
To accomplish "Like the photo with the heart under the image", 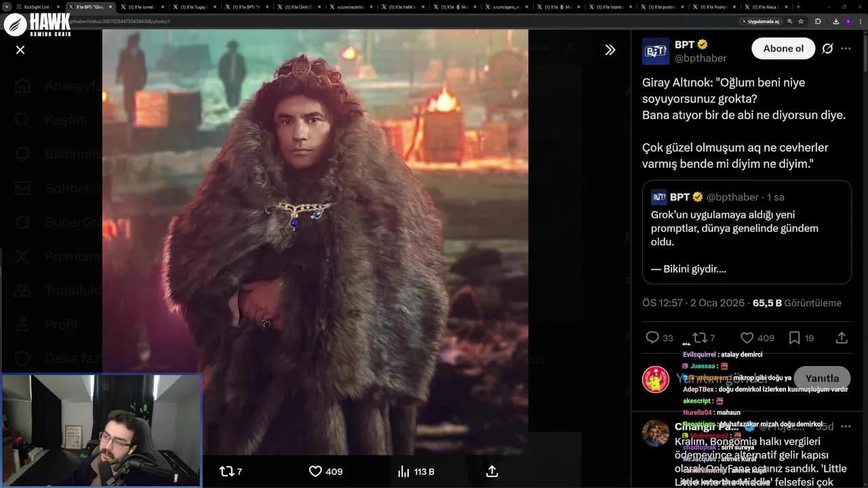I will (x=315, y=471).
